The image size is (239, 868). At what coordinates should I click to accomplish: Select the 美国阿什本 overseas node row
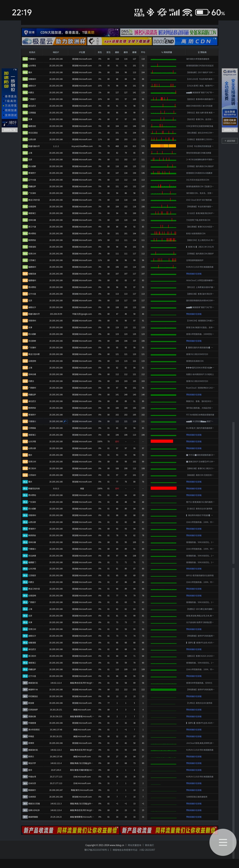119,689
